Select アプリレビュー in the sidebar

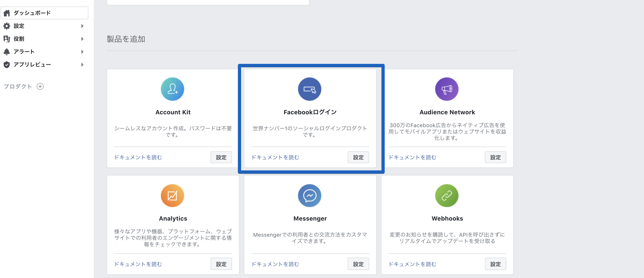[32, 64]
